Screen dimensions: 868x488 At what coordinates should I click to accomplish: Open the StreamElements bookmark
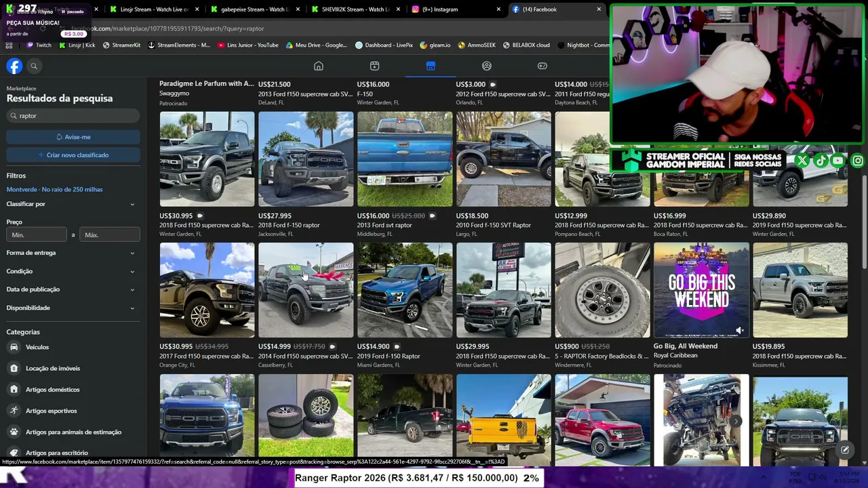(x=179, y=45)
